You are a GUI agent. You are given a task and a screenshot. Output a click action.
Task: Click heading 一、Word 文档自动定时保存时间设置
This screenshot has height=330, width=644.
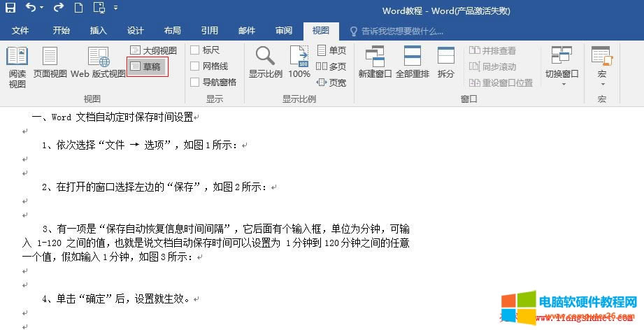(113, 117)
